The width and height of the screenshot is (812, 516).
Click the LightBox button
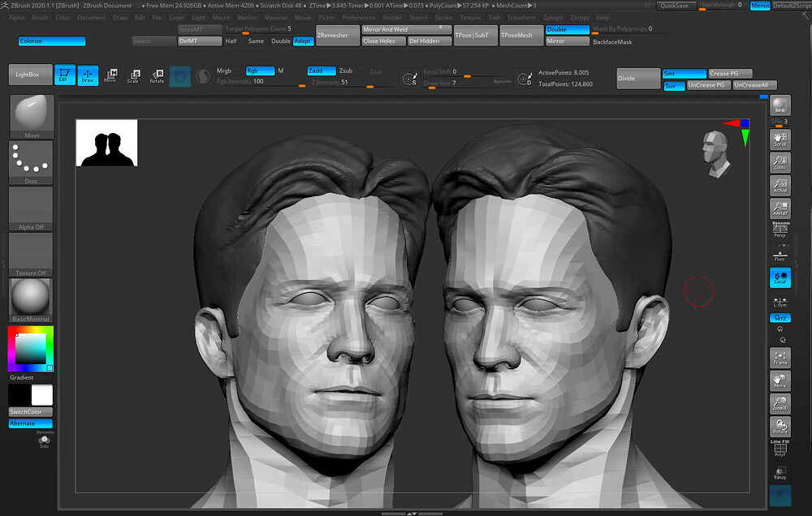(31, 75)
